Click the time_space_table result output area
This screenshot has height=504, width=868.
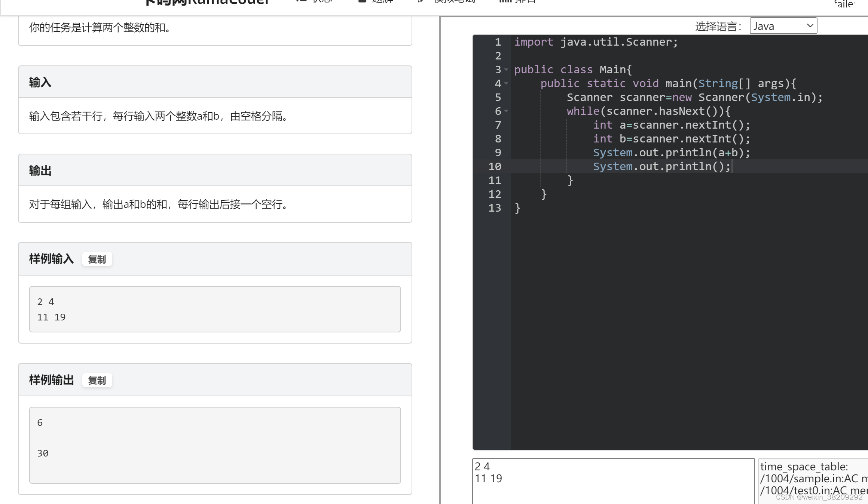coord(813,481)
